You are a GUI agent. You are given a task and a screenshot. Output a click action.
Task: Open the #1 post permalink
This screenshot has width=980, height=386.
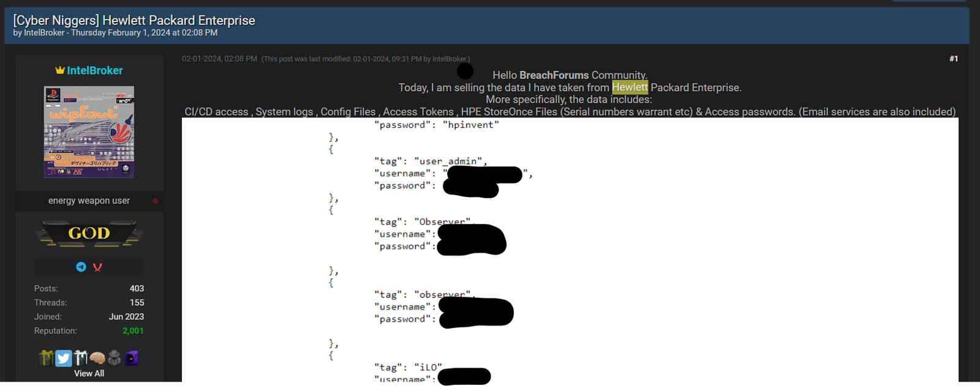point(953,59)
